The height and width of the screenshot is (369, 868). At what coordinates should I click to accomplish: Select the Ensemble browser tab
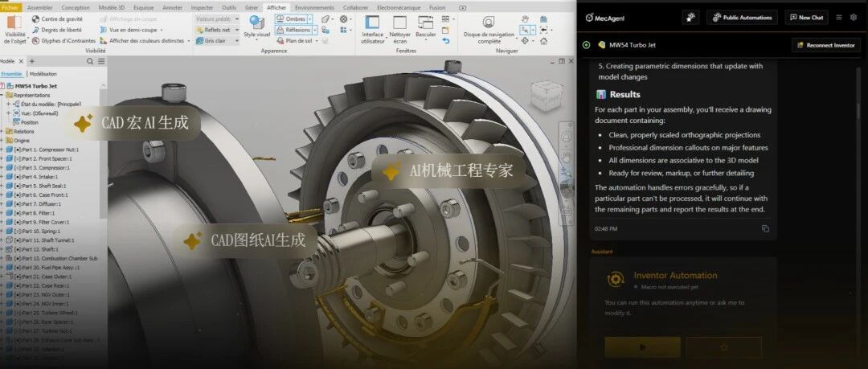(11, 74)
